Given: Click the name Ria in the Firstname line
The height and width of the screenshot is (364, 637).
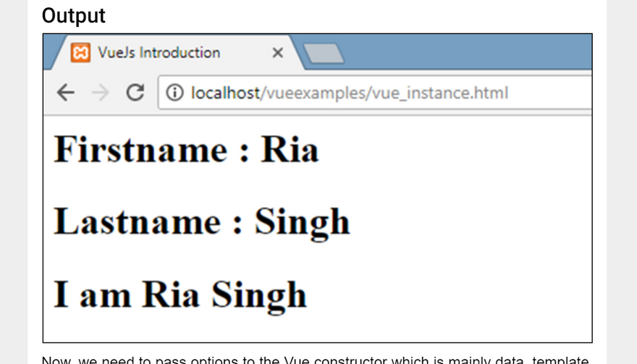Looking at the screenshot, I should (290, 150).
